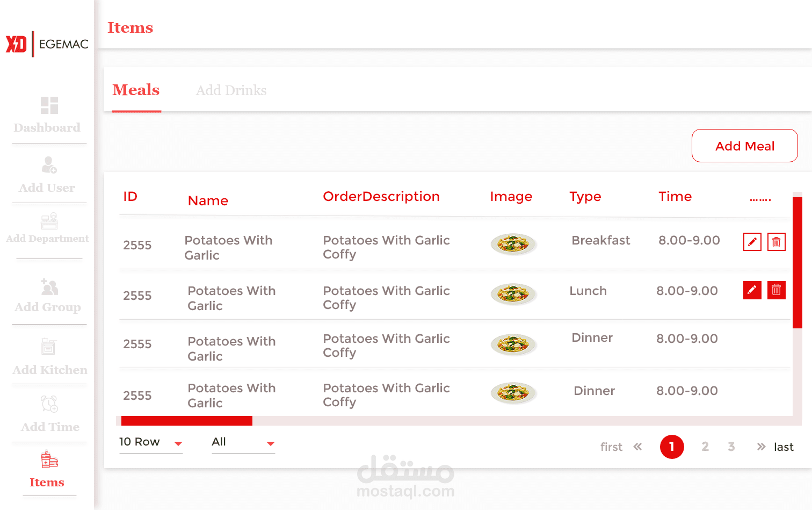Image resolution: width=812 pixels, height=510 pixels.
Task: Select the Meals tab
Action: (136, 90)
